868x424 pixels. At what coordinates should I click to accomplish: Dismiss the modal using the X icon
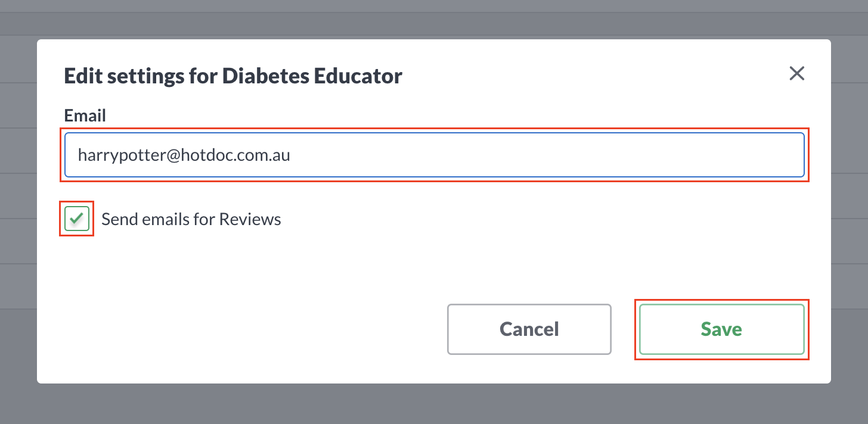[x=797, y=73]
